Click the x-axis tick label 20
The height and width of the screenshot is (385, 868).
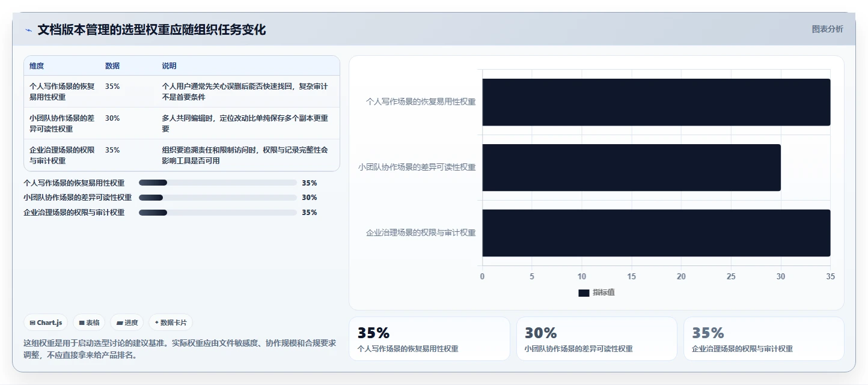pyautogui.click(x=681, y=276)
